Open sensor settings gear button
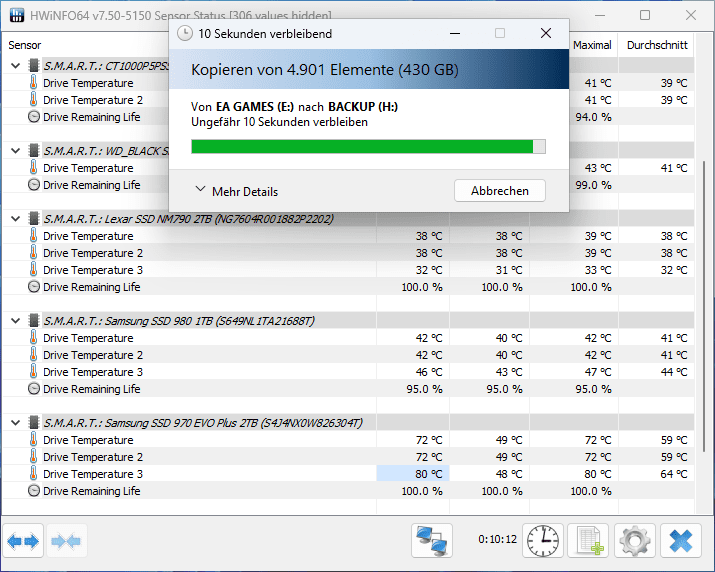Image resolution: width=715 pixels, height=572 pixels. tap(635, 541)
